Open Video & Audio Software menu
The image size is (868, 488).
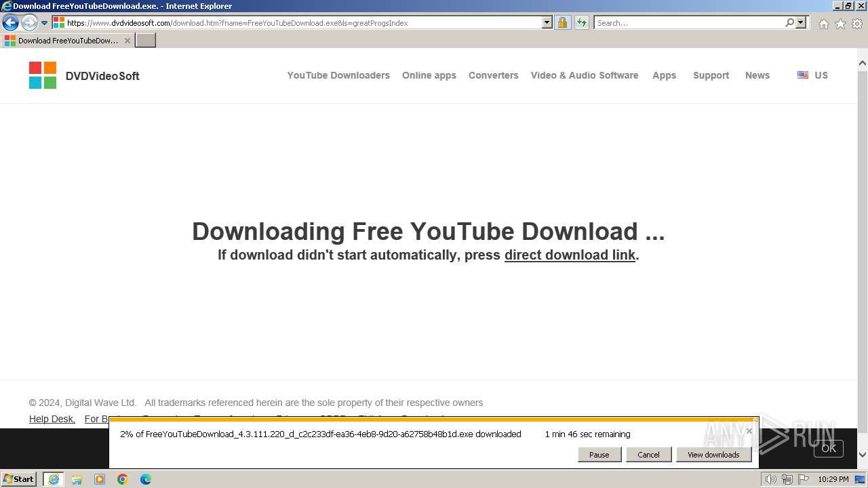coord(585,75)
